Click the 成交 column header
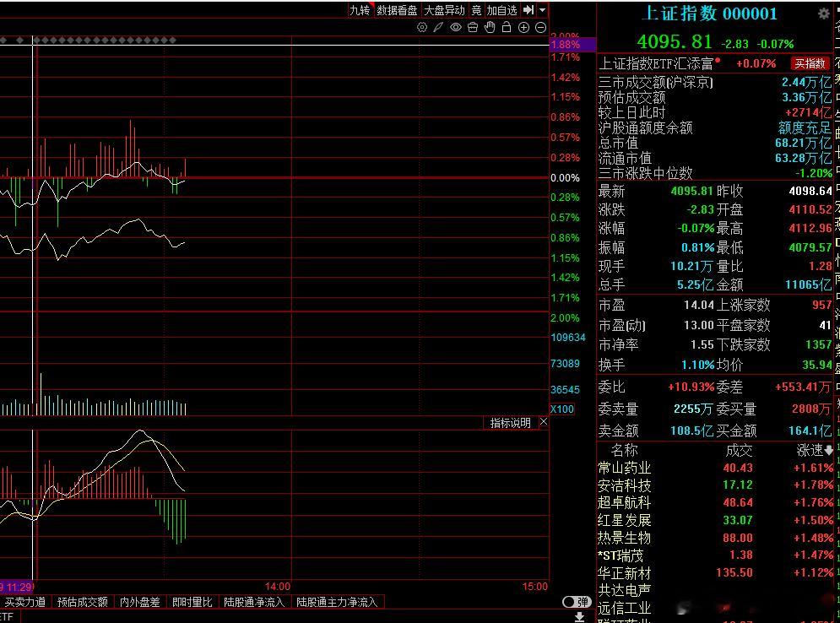This screenshot has width=840, height=623. tap(740, 450)
